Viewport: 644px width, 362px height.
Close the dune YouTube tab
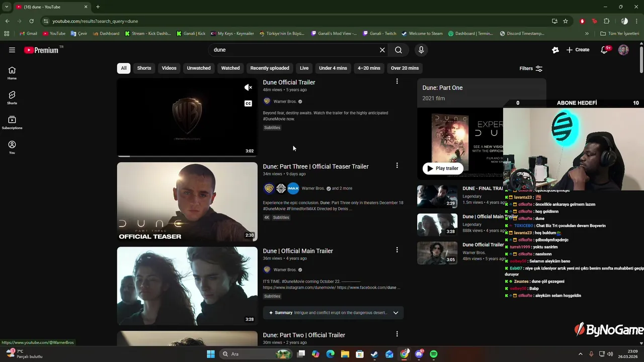[86, 7]
